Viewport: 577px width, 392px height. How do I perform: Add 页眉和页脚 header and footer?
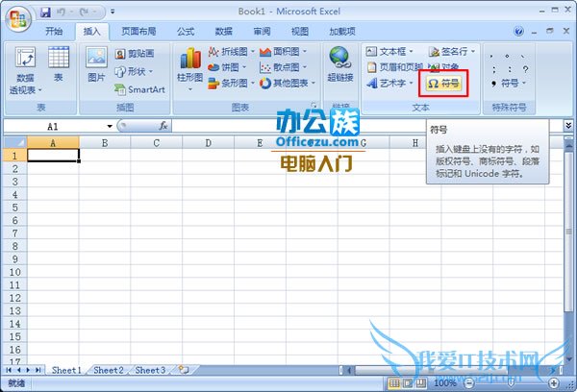(394, 67)
